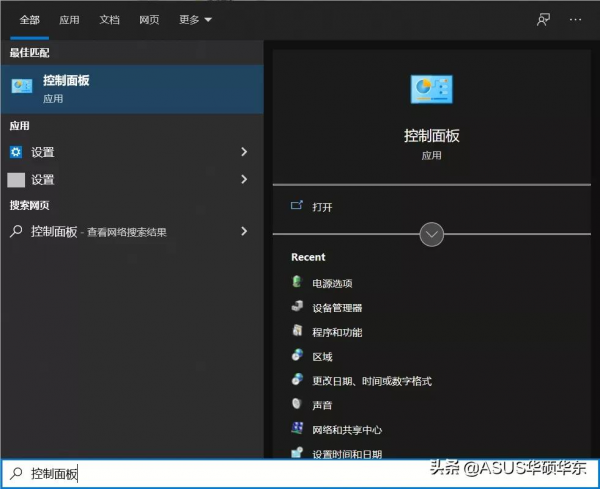Open 控制面板 via the 打开 button
Screen dimensions: 600x489
point(322,207)
